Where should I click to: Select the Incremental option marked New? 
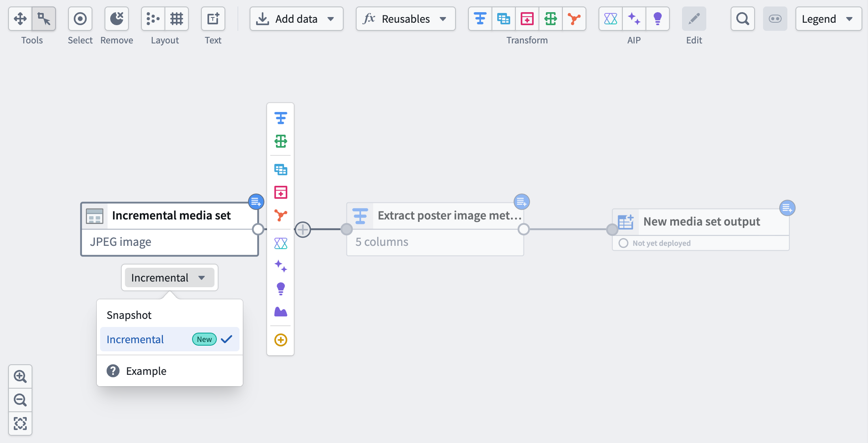click(x=135, y=339)
